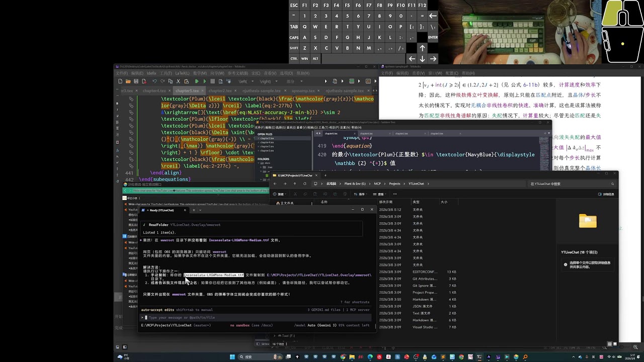
Task: Click the double green Build & View arrow
Action: pyautogui.click(x=197, y=81)
